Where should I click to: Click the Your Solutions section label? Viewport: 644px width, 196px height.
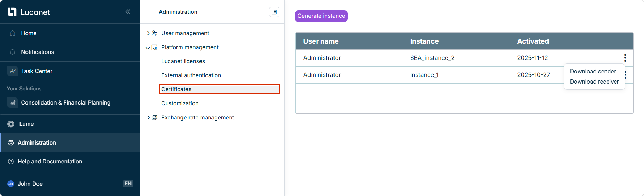[24, 89]
